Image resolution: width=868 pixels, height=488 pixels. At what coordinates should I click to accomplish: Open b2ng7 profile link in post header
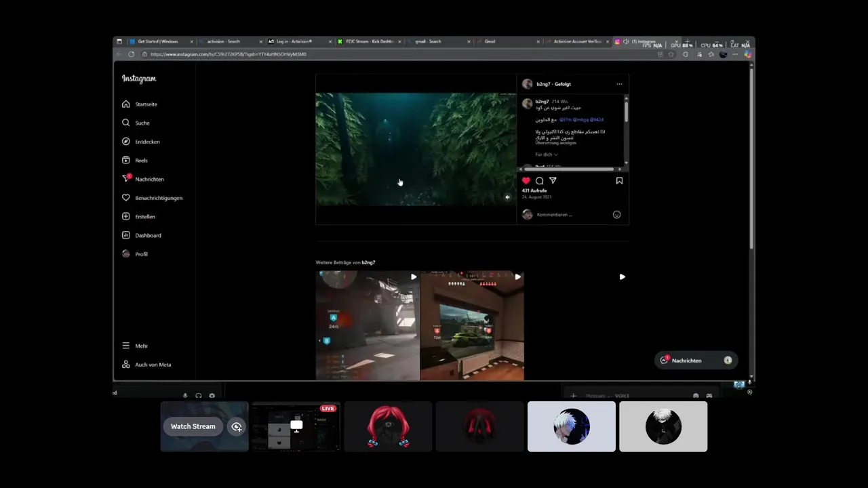click(543, 84)
